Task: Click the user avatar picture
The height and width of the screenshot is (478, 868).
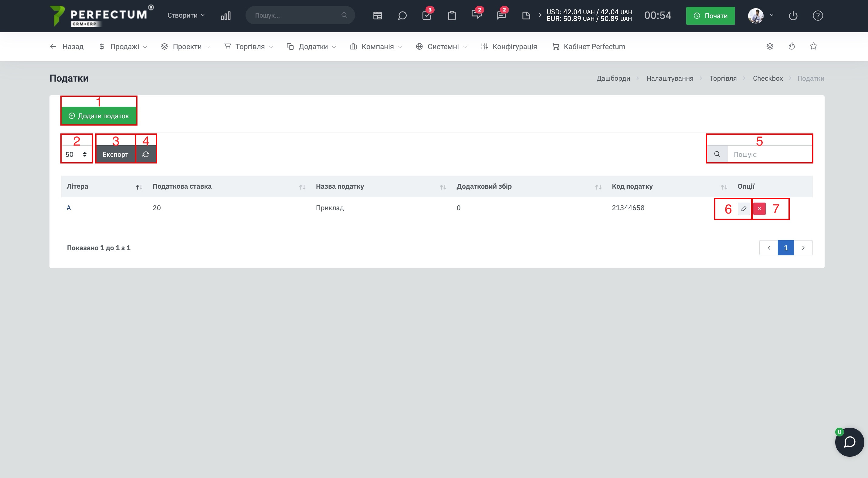Action: pyautogui.click(x=756, y=16)
